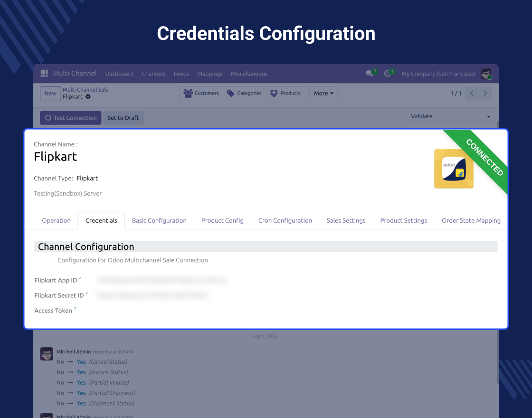
Task: Open the chat messages icon
Action: 370,73
